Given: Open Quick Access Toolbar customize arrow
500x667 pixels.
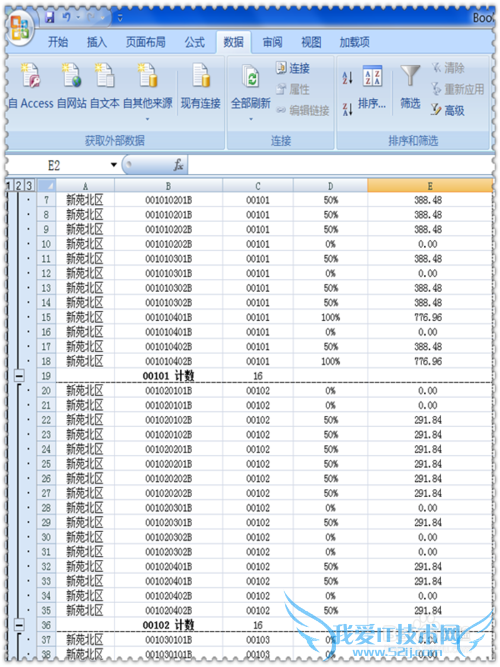Looking at the screenshot, I should click(120, 18).
